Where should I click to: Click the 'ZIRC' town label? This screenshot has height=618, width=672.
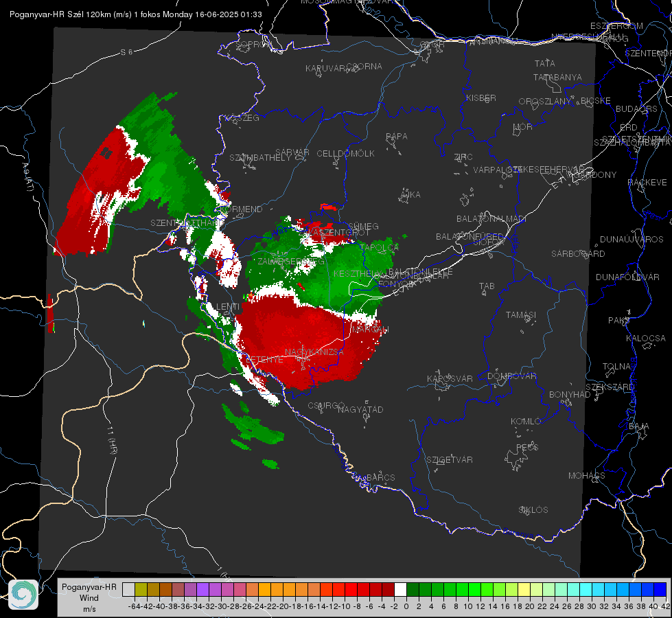pyautogui.click(x=463, y=157)
